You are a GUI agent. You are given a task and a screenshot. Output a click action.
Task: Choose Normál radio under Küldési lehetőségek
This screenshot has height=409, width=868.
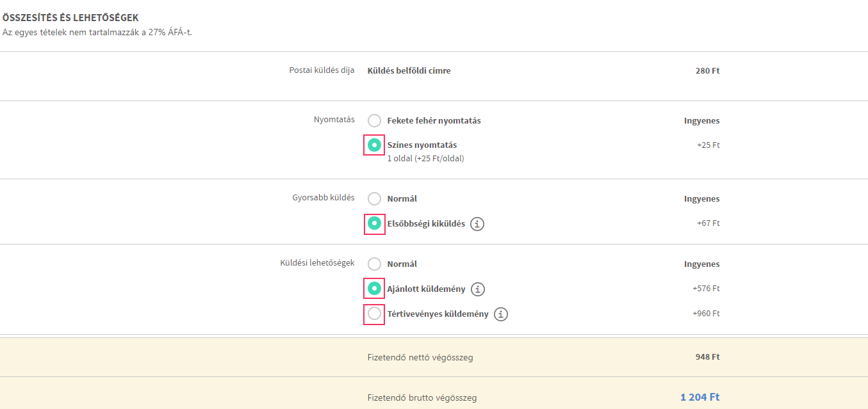374,264
